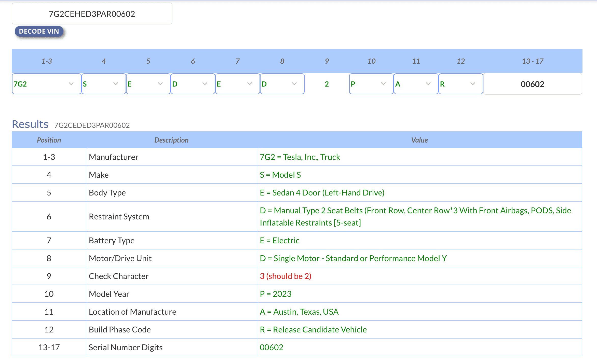Open the position 10 dropdown showing P

tap(371, 84)
